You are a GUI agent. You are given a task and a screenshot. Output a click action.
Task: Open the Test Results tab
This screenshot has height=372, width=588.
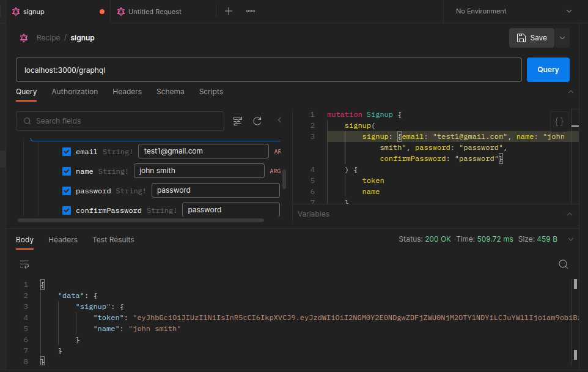113,239
